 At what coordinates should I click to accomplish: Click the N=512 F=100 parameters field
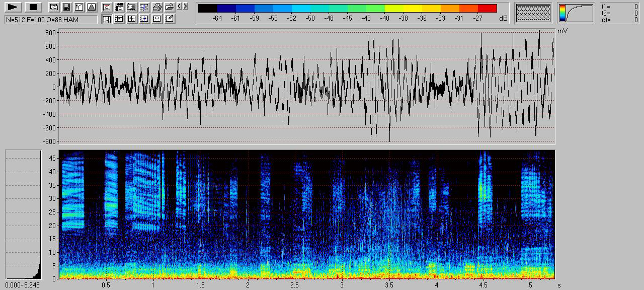click(51, 20)
